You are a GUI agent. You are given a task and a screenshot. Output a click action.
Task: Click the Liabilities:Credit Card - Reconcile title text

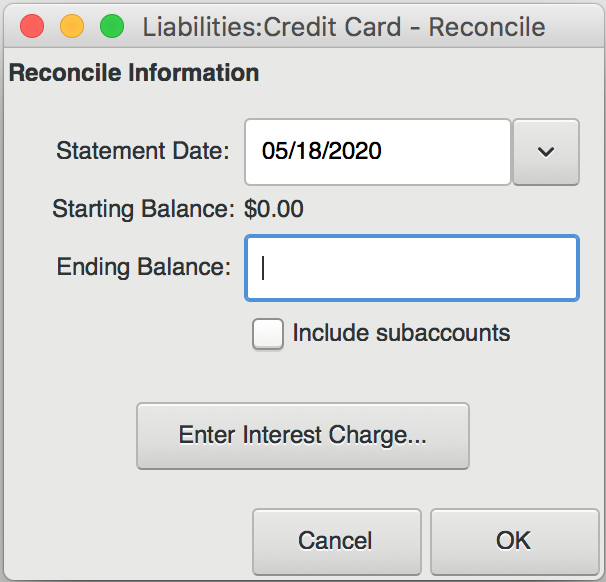click(344, 27)
